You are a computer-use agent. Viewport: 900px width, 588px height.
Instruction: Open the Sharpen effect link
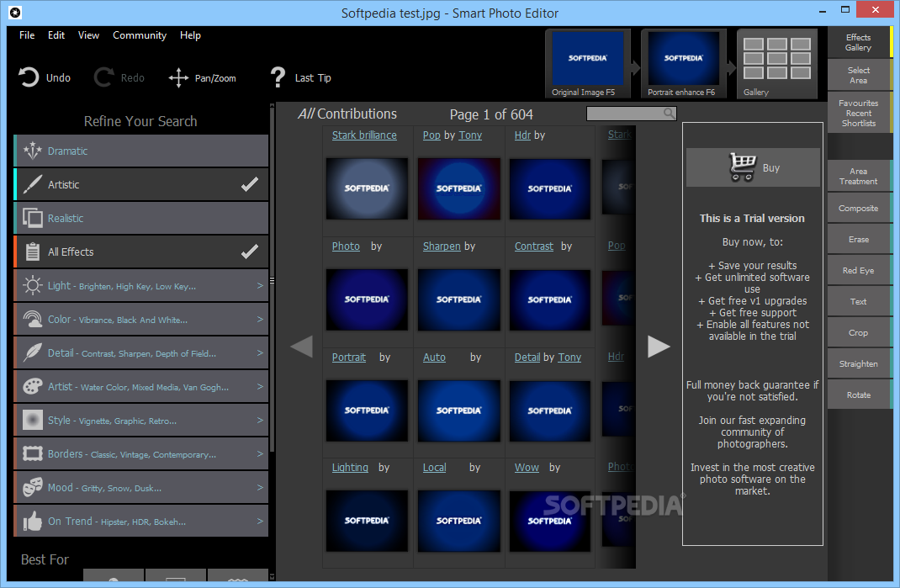click(x=442, y=246)
